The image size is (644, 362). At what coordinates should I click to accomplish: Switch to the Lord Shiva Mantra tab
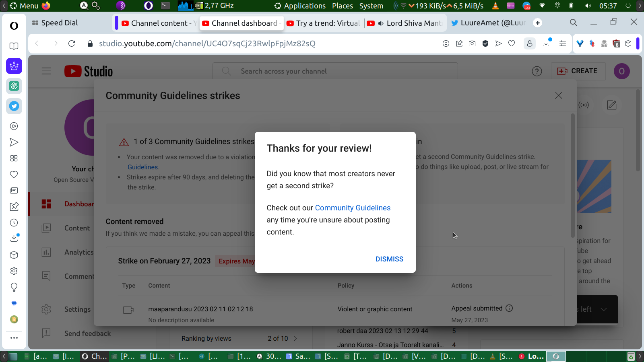(x=406, y=23)
